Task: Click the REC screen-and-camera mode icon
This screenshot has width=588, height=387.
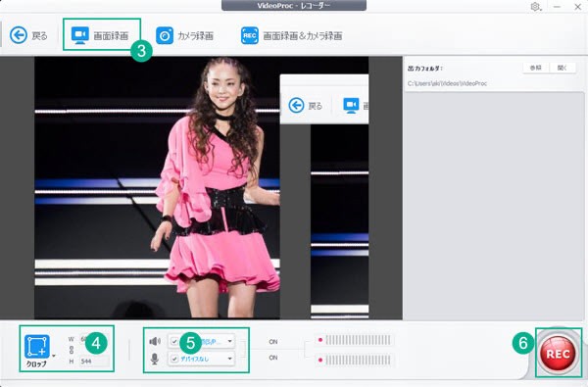Action: pyautogui.click(x=249, y=35)
